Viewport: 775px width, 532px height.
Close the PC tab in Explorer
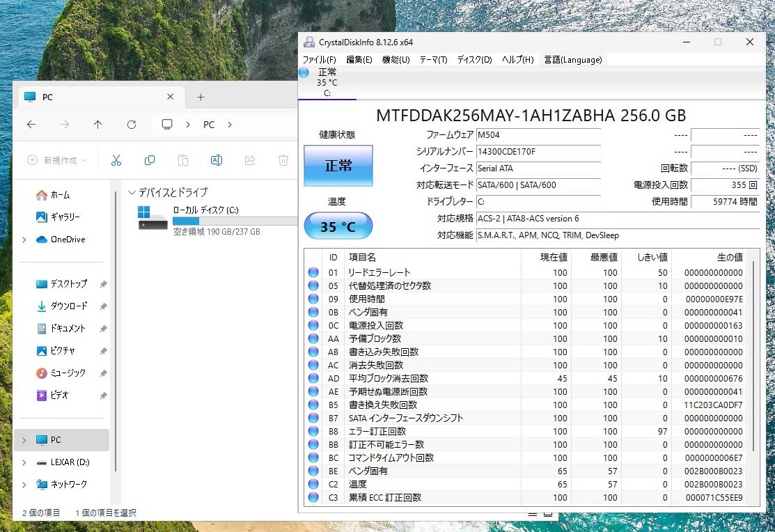coord(170,96)
